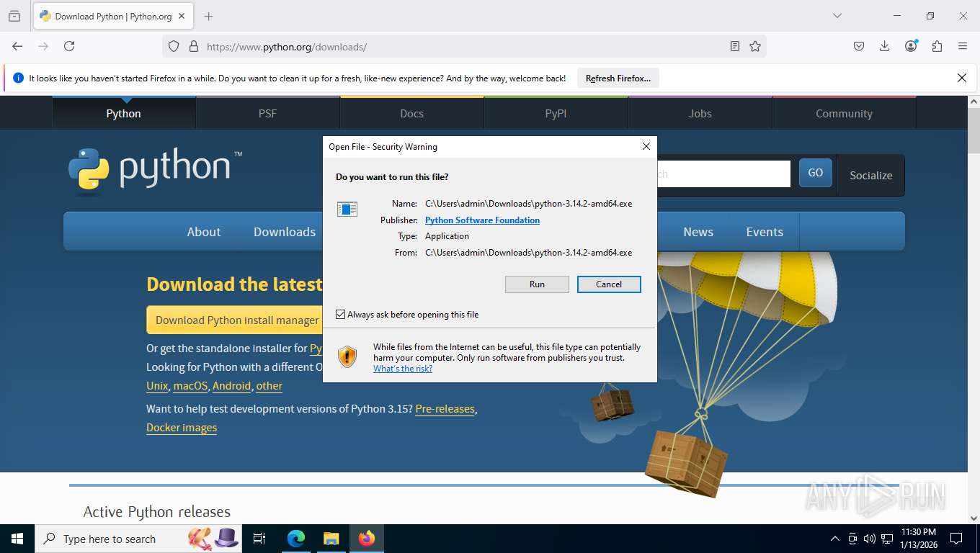Open the Unix downloads link
Image resolution: width=980 pixels, height=553 pixels.
(157, 386)
